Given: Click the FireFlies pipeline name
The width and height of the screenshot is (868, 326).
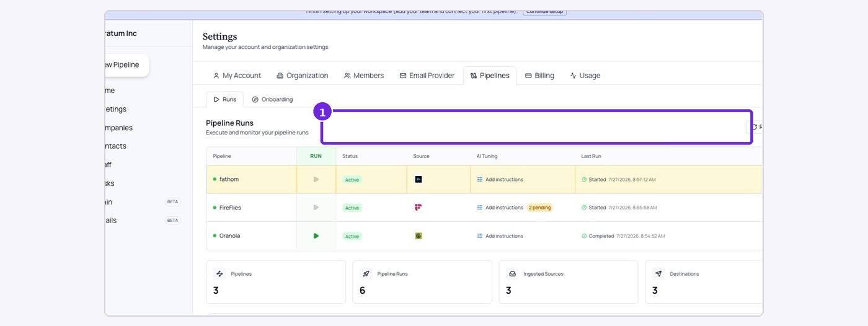Looking at the screenshot, I should pyautogui.click(x=230, y=208).
